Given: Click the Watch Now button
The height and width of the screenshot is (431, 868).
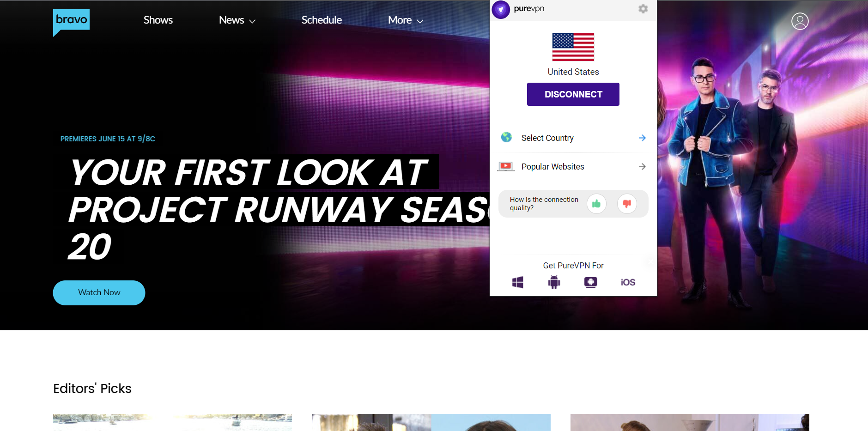Looking at the screenshot, I should click(99, 292).
